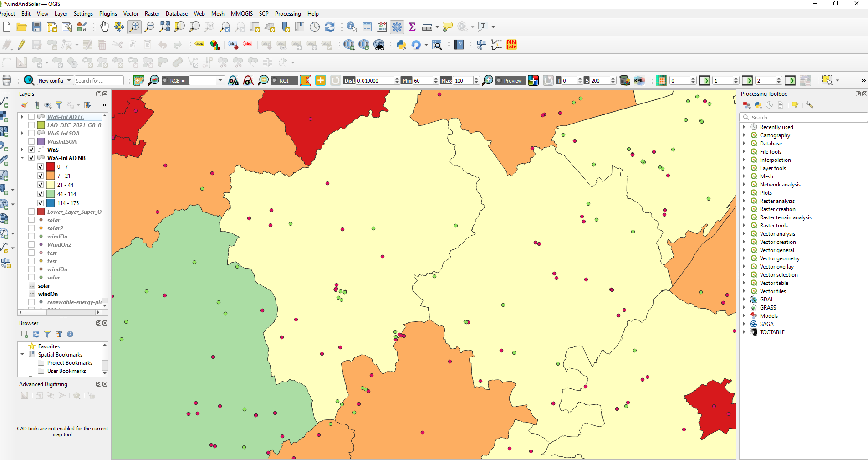Open the Statistical Summary panel
This screenshot has height=460, width=868.
tap(412, 27)
